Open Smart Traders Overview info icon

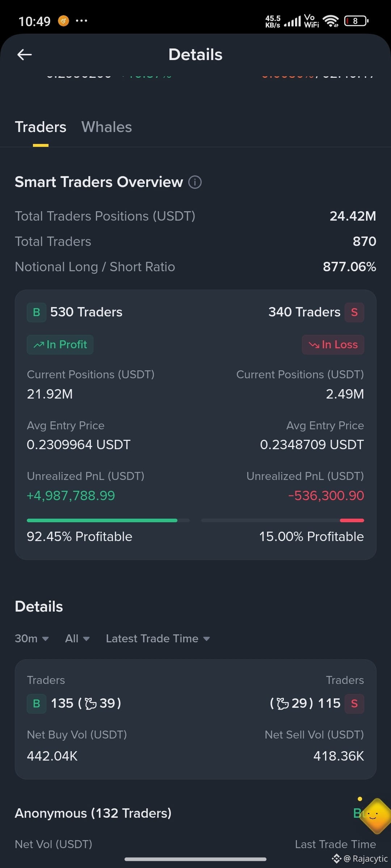(195, 182)
